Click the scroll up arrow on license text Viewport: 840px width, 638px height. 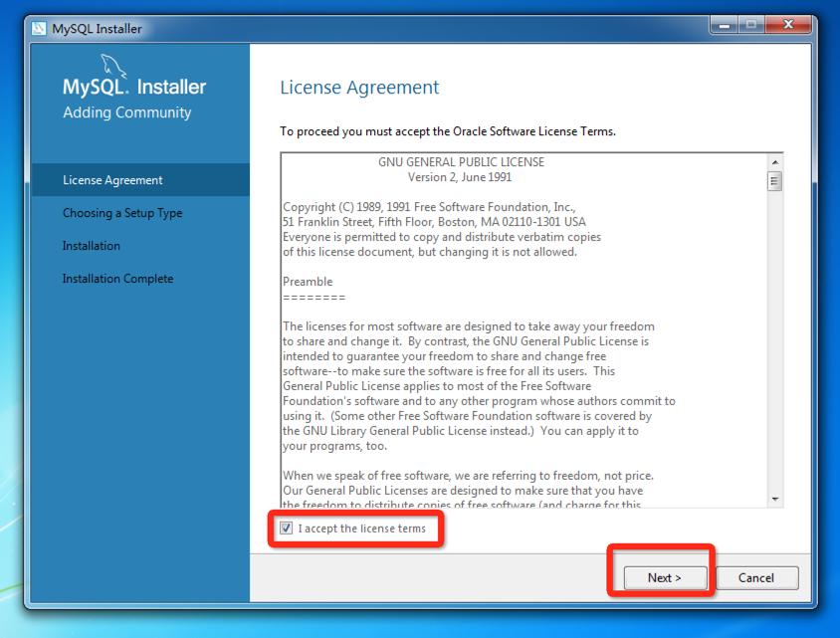tap(774, 159)
